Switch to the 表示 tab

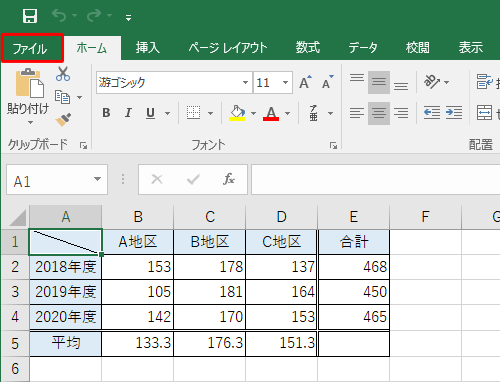click(471, 48)
